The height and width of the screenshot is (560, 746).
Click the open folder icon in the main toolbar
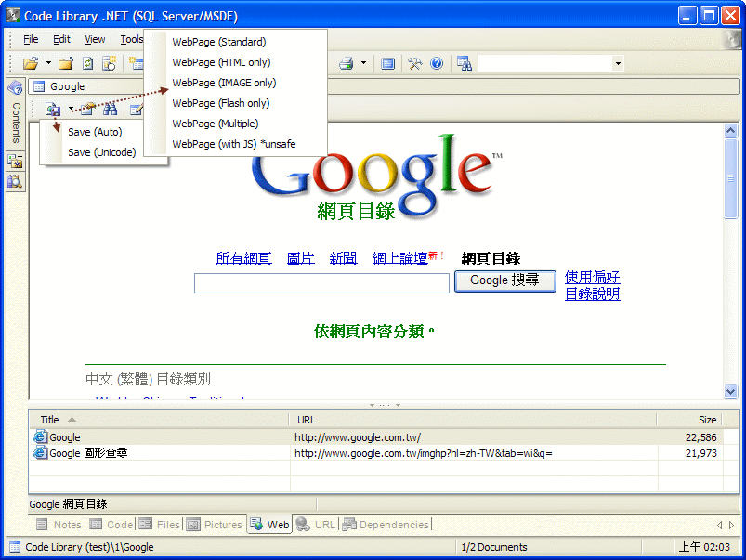tap(31, 63)
